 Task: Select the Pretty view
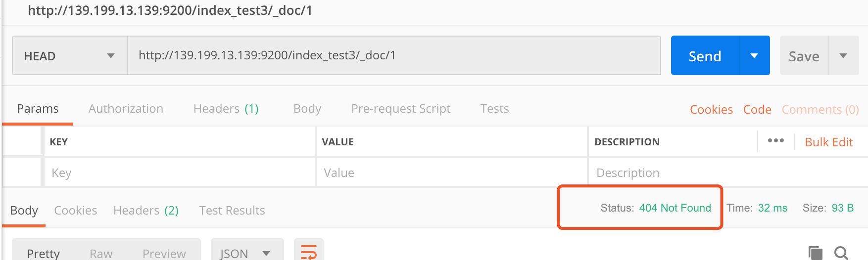[43, 254]
